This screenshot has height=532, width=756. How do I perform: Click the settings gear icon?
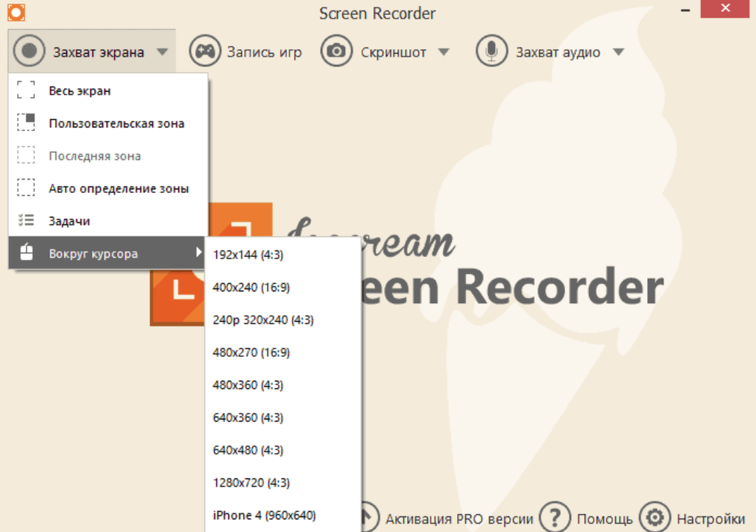(x=655, y=518)
